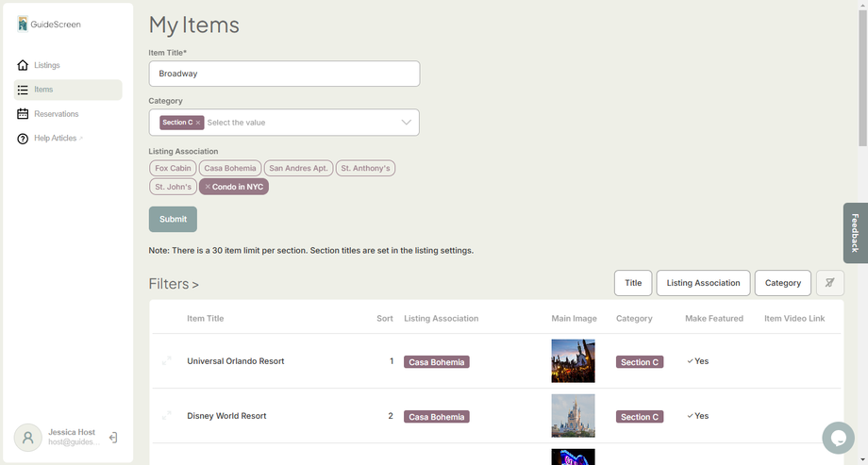Open the Listing Association filter

click(703, 283)
